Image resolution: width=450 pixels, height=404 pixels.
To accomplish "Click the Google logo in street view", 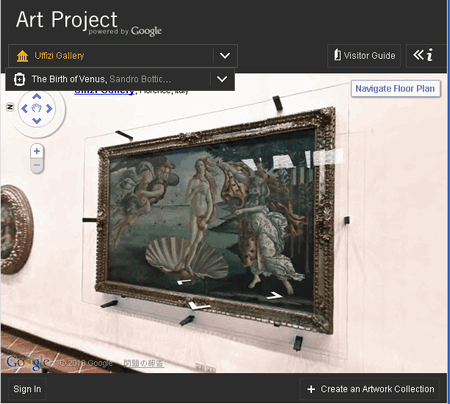I will tap(28, 362).
